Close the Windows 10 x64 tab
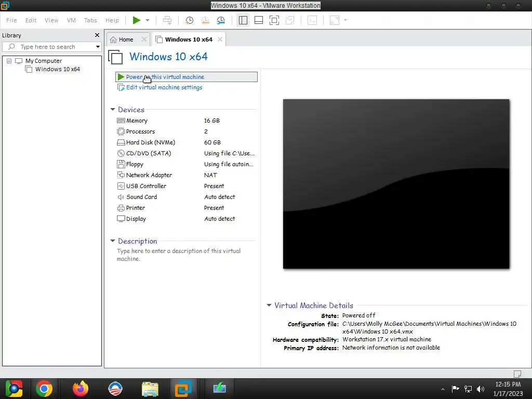Screen dimensions: 532x399 click(220, 39)
